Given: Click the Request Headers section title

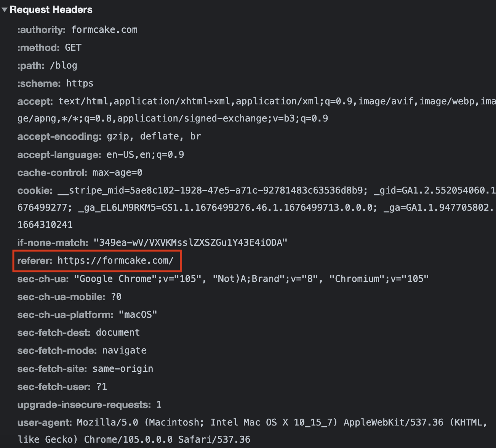Looking at the screenshot, I should click(x=51, y=10).
